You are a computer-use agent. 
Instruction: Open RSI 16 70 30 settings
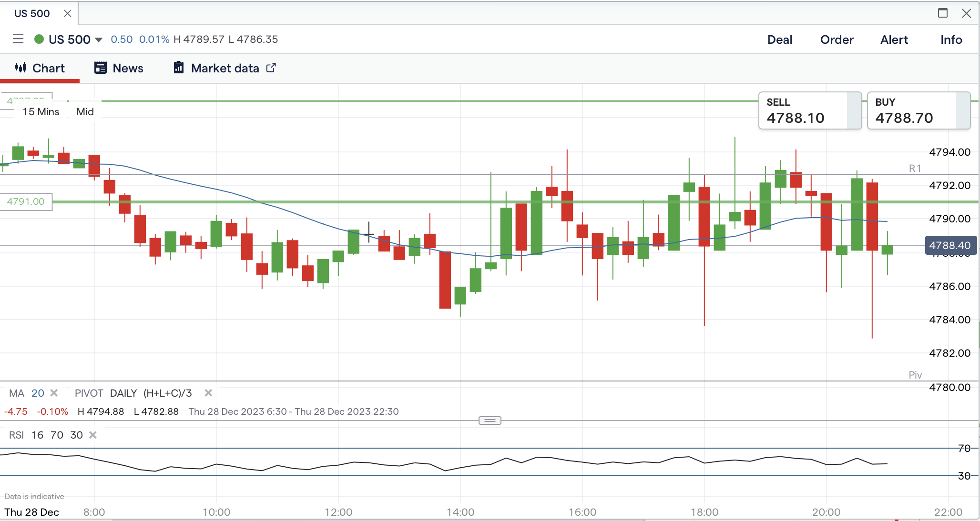(x=46, y=435)
